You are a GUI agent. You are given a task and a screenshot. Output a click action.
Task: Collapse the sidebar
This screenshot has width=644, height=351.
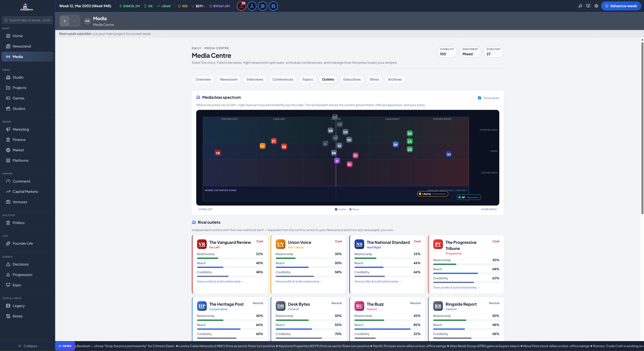(28, 346)
